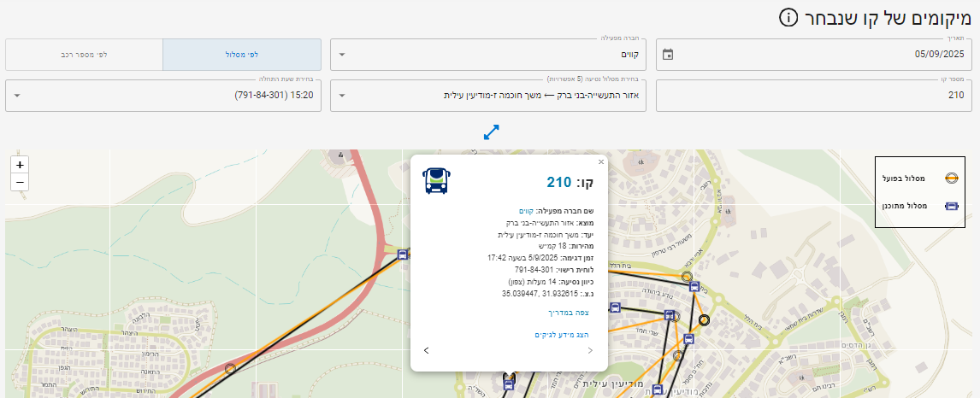Open the calendar date picker icon

pyautogui.click(x=669, y=55)
